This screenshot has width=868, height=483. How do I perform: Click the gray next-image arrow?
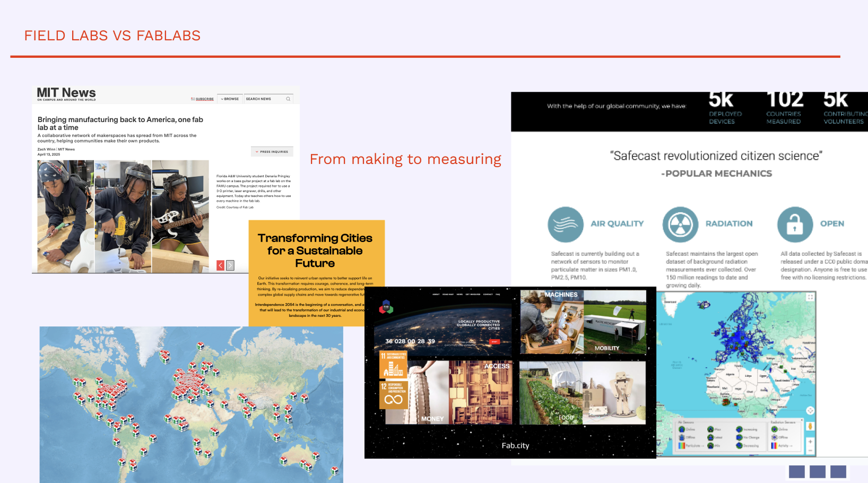click(x=230, y=265)
